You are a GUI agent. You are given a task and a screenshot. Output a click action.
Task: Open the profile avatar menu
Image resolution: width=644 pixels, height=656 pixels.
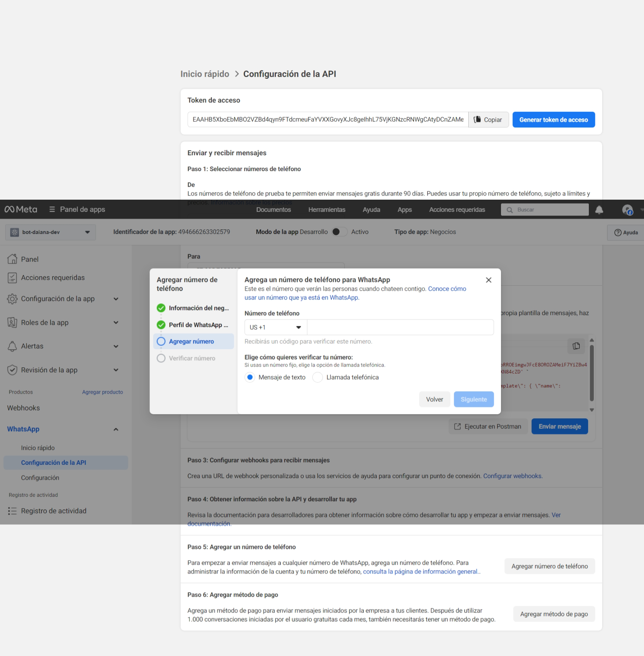click(x=627, y=210)
